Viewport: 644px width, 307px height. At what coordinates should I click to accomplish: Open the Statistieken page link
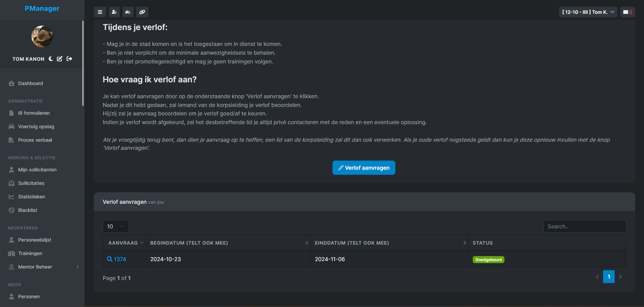click(x=32, y=197)
